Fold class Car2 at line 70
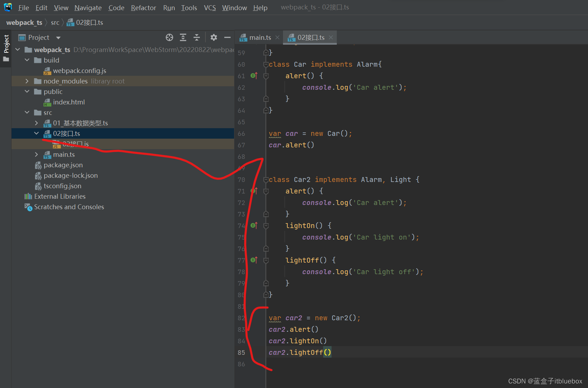 [266, 180]
